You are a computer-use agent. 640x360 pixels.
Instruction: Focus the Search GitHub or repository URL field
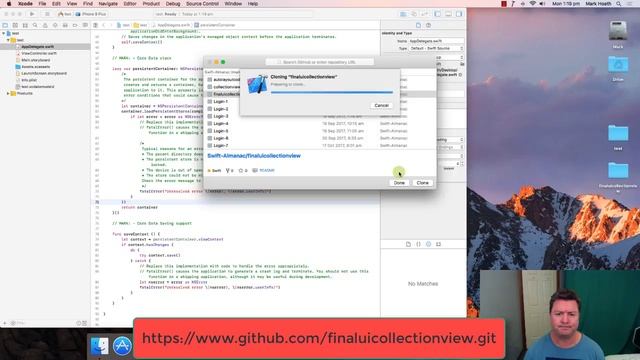click(319, 62)
